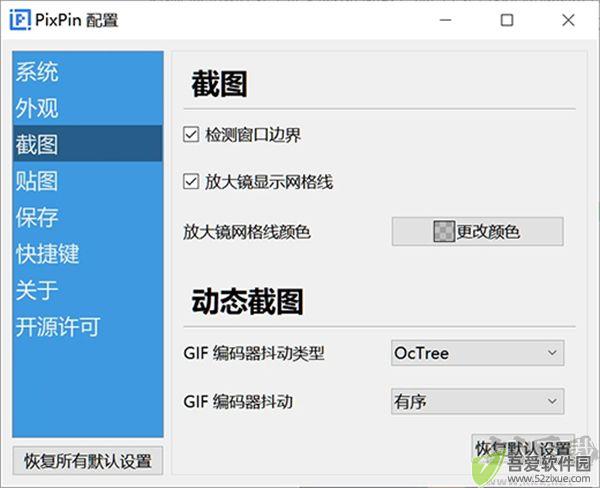600x488 pixels.
Task: Close the PixPin 配置 window
Action: tap(568, 20)
